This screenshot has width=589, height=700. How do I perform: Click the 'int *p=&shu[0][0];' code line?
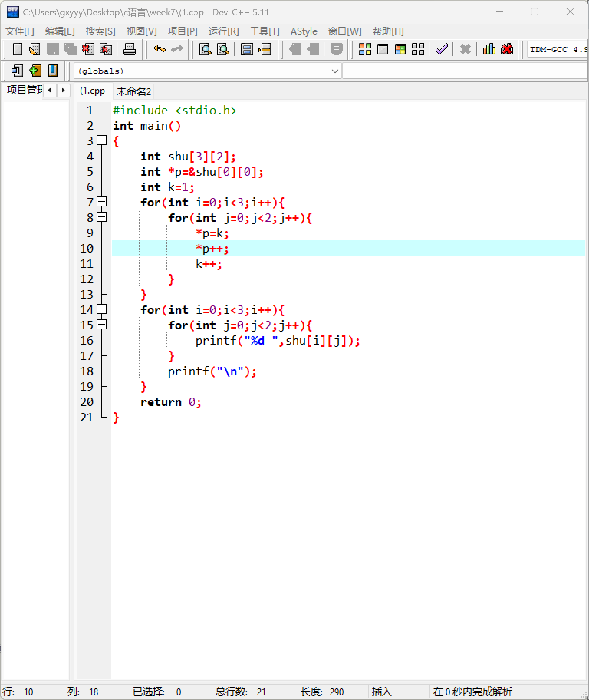tap(202, 172)
